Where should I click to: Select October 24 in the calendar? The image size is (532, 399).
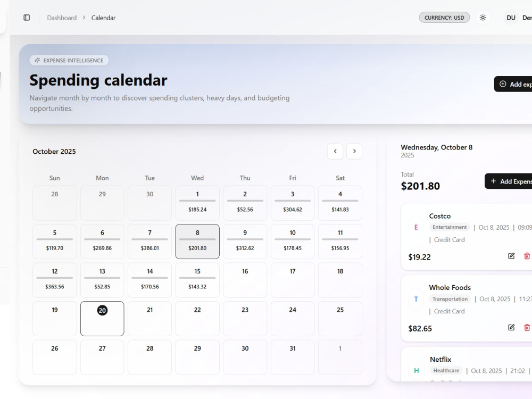293,319
